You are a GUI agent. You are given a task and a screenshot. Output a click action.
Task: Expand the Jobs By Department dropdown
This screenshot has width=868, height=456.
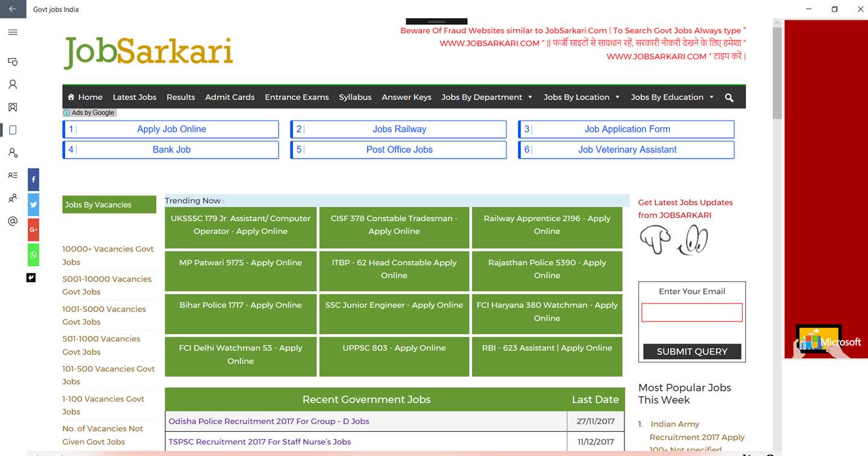point(487,97)
